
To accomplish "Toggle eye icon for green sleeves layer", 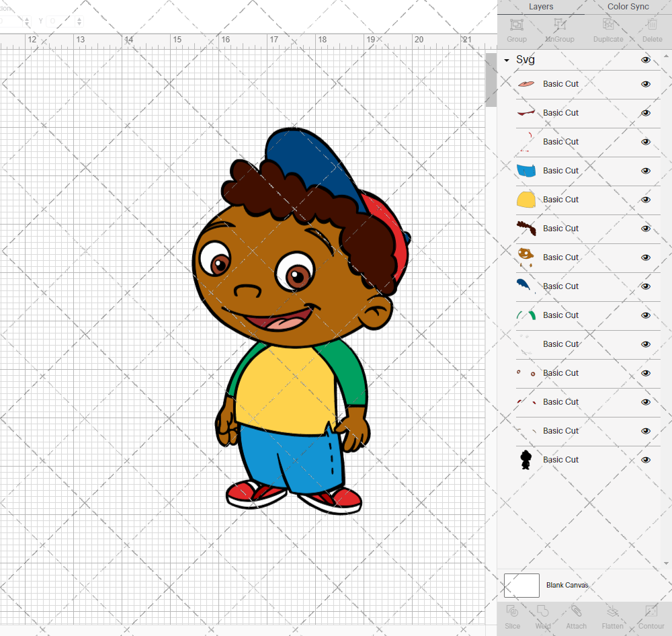I will (645, 315).
